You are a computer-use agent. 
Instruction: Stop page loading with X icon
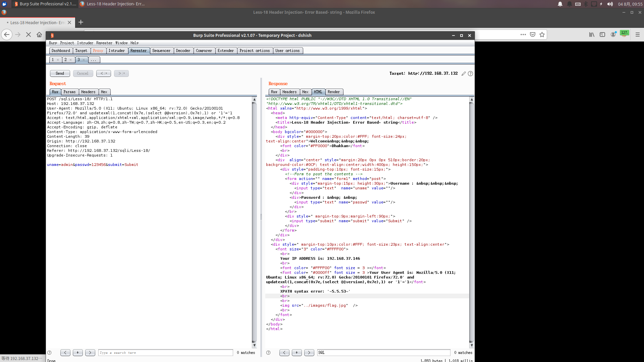coord(29,35)
